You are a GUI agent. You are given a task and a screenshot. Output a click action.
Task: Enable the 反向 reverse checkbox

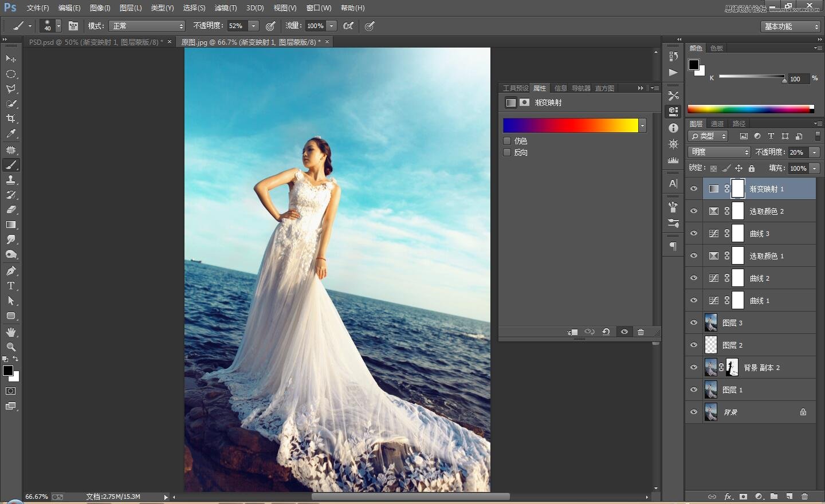coord(507,152)
